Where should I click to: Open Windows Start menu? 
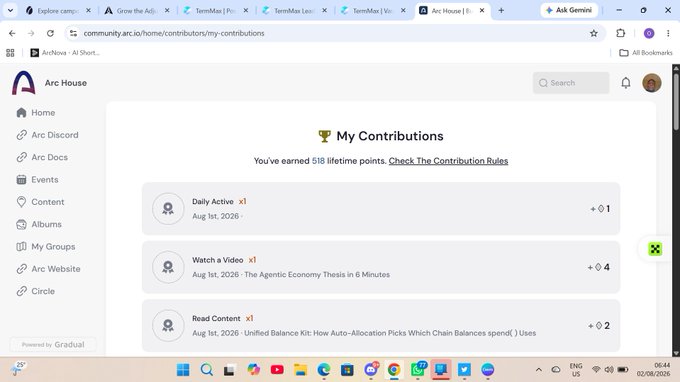click(183, 370)
